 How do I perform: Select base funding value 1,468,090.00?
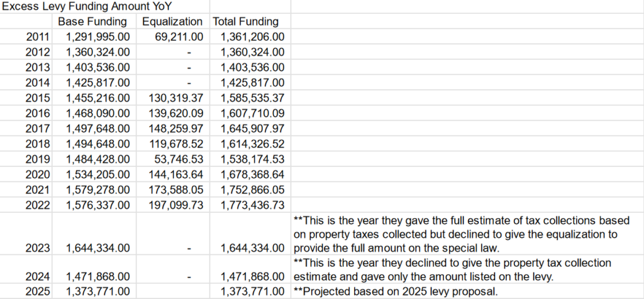tap(97, 113)
